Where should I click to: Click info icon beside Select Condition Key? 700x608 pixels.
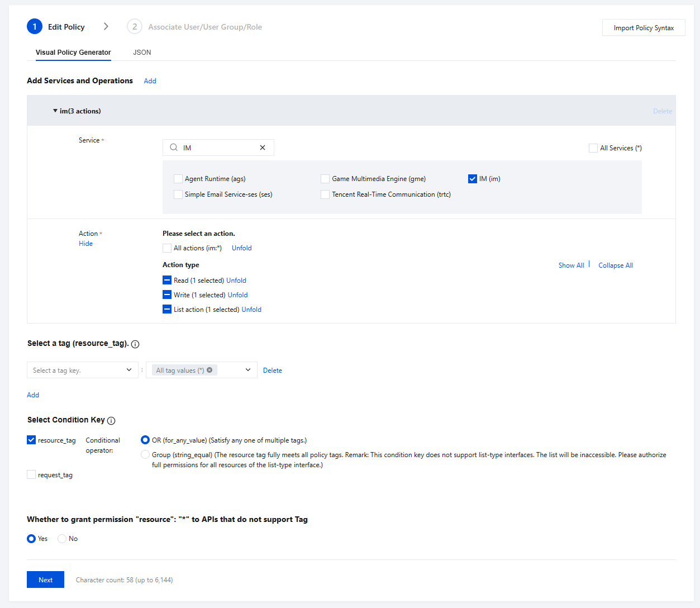coord(111,421)
